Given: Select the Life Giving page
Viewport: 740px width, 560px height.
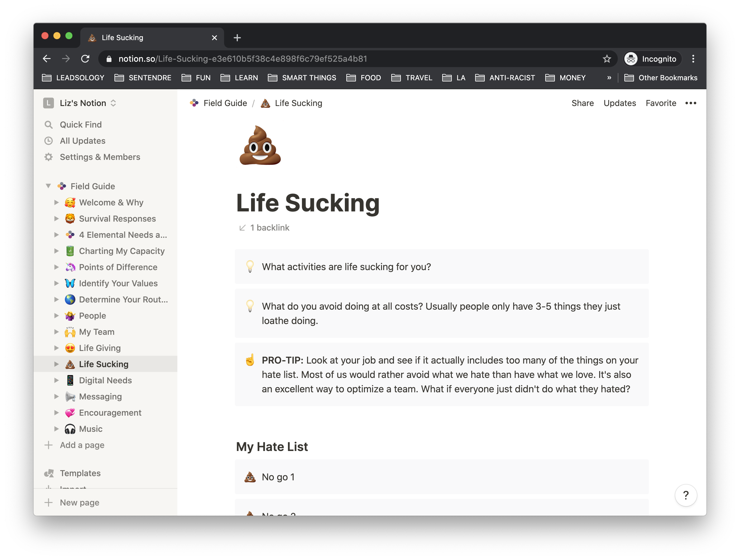Looking at the screenshot, I should [99, 348].
